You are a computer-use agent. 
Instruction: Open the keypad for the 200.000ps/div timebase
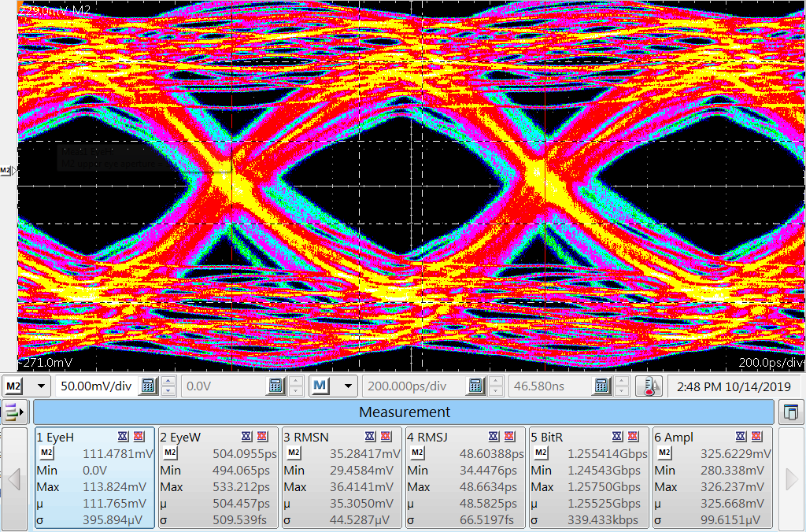(475, 386)
